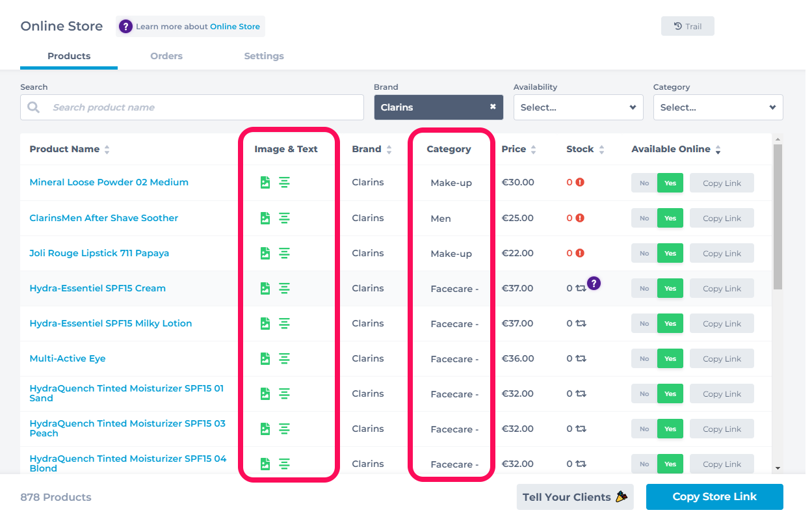This screenshot has height=519, width=812.
Task: Click the purple help icon near Online Store title
Action: (x=126, y=27)
